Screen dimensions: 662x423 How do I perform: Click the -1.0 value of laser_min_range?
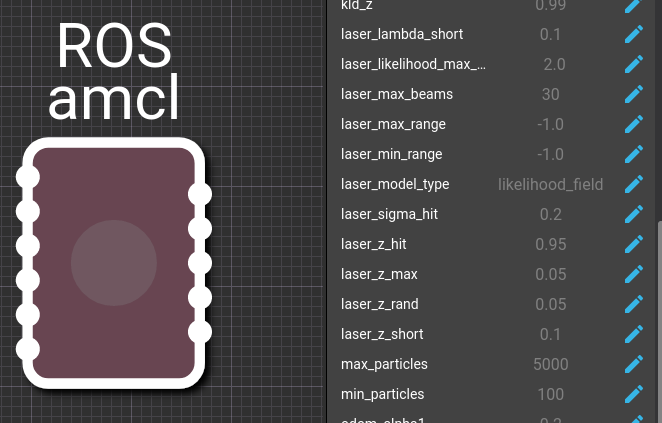tap(551, 154)
